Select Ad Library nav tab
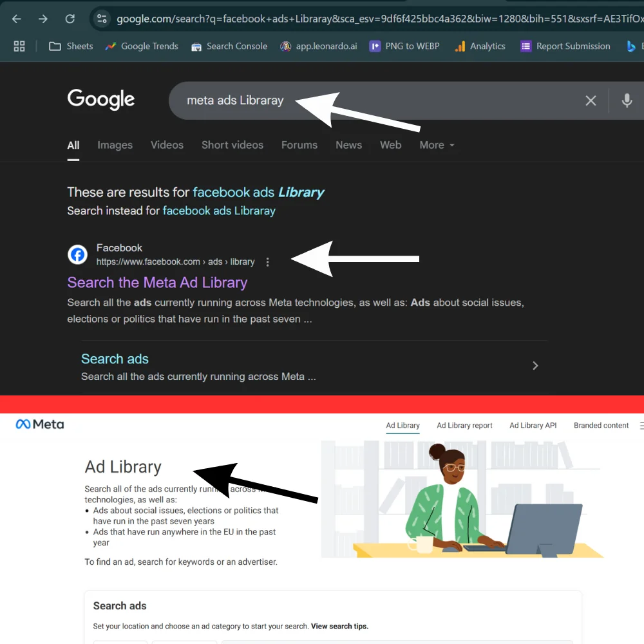 (403, 426)
